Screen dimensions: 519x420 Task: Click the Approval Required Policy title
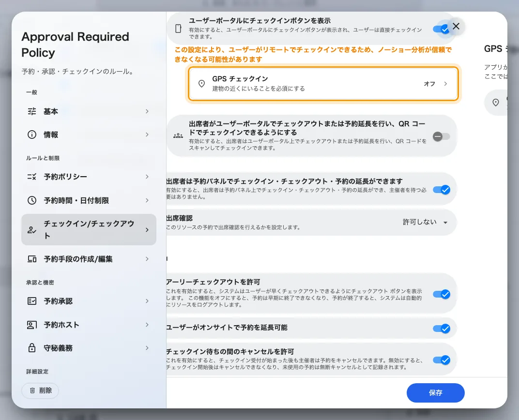75,45
